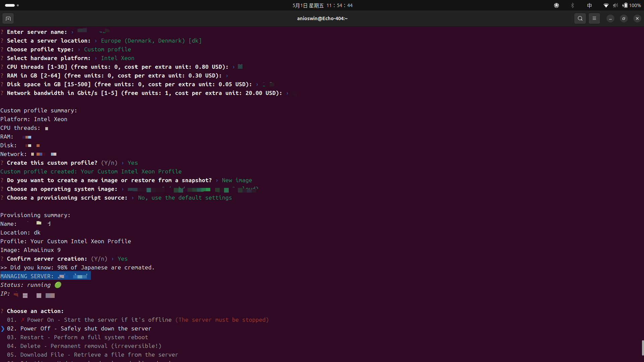Open the clock and calendar panel
This screenshot has height=362, width=644.
[x=322, y=5]
